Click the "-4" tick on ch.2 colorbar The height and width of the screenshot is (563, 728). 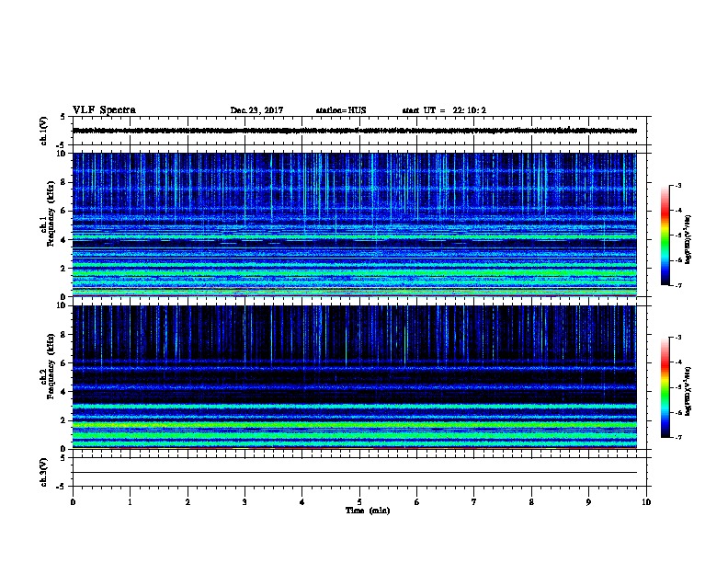[678, 362]
